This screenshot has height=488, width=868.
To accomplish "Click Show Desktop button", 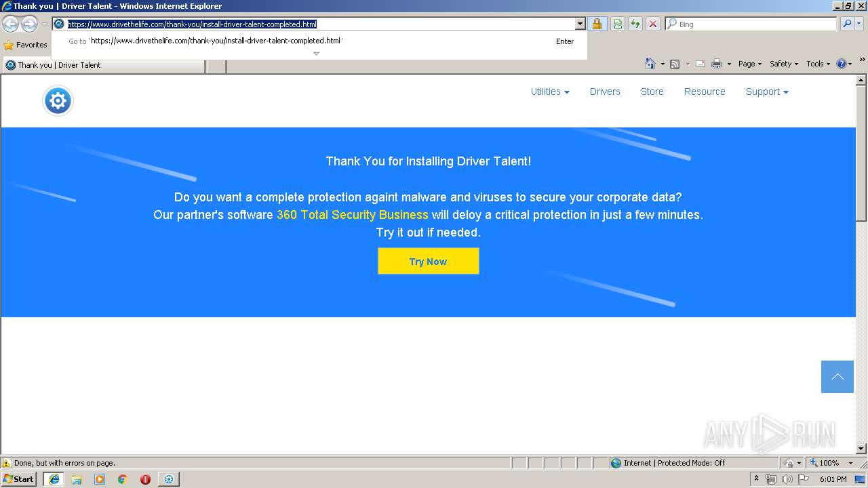I will (861, 479).
